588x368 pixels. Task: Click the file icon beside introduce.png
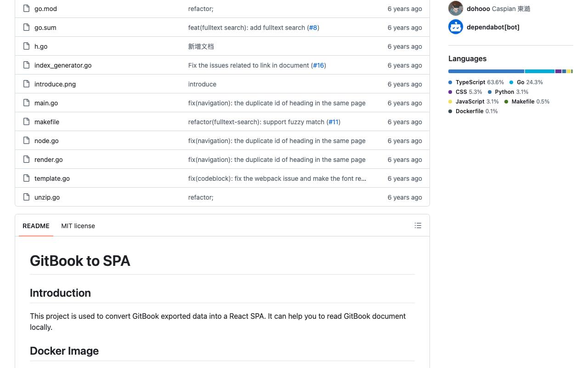click(x=26, y=84)
